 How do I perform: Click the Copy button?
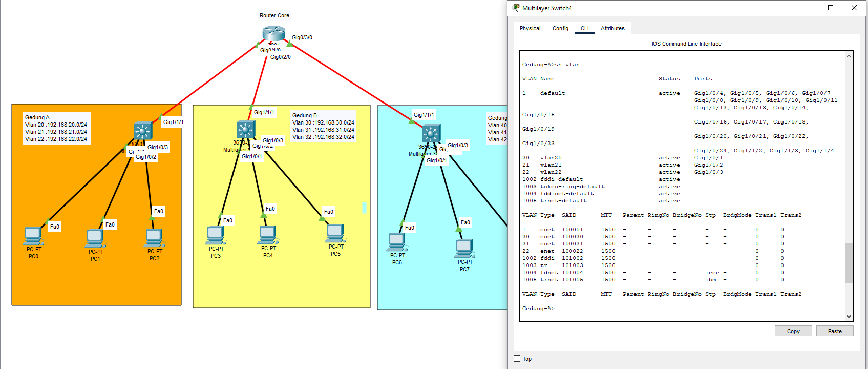click(x=793, y=331)
